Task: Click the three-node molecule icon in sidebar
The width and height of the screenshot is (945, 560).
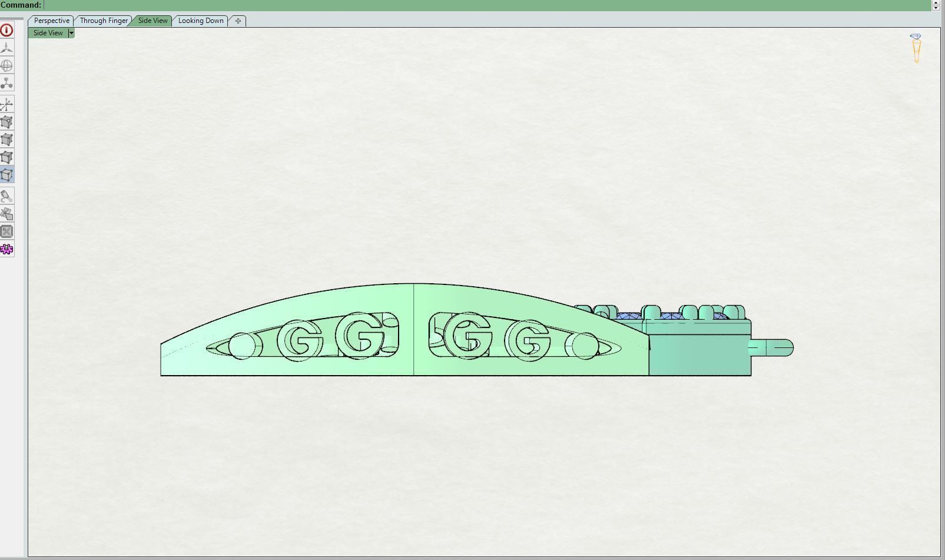Action: 6,83
